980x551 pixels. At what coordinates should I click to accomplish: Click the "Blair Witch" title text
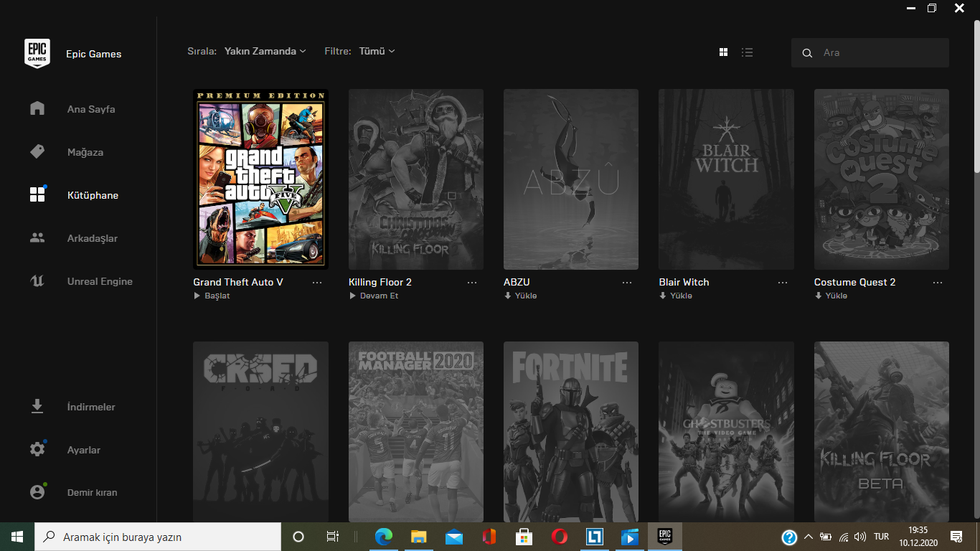tap(684, 282)
